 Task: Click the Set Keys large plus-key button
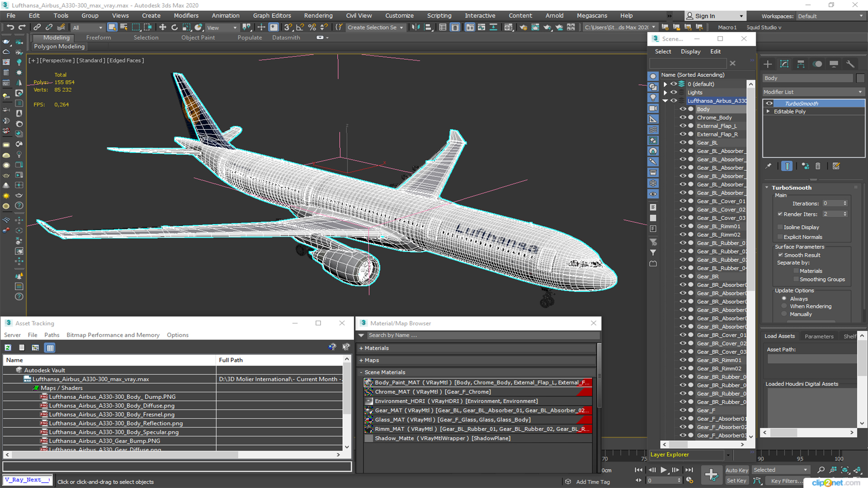point(712,475)
